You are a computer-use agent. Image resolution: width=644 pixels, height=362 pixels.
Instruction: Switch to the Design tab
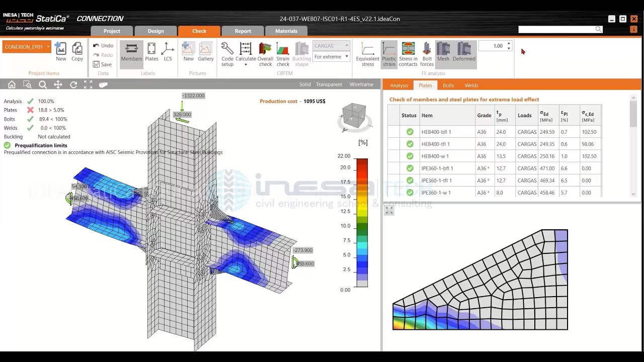(x=156, y=31)
